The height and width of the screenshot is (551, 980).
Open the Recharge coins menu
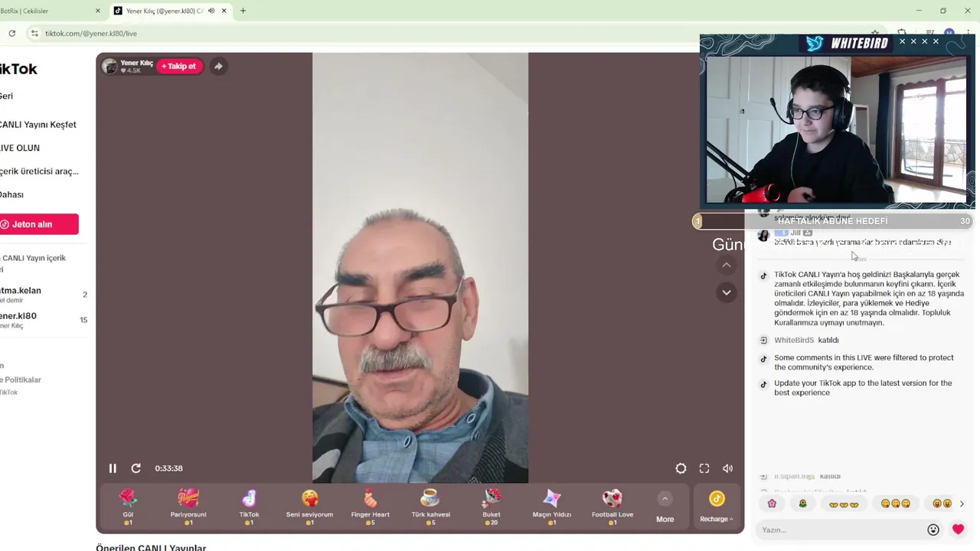[717, 507]
